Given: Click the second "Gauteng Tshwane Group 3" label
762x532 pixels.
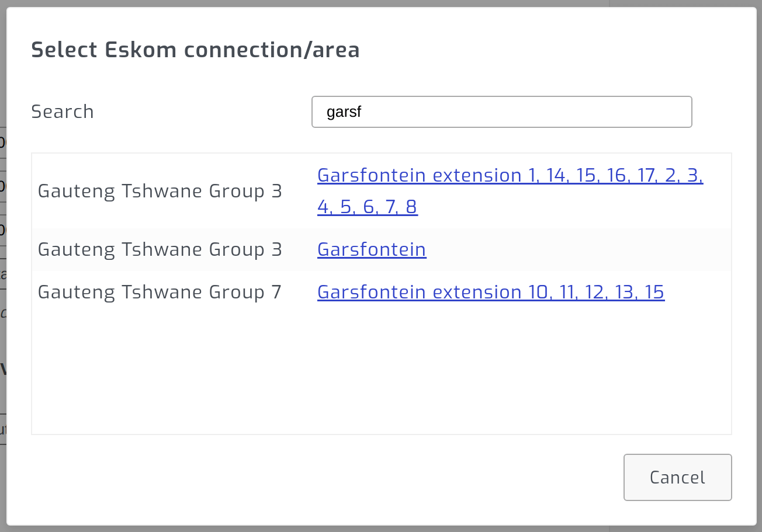Looking at the screenshot, I should (160, 249).
